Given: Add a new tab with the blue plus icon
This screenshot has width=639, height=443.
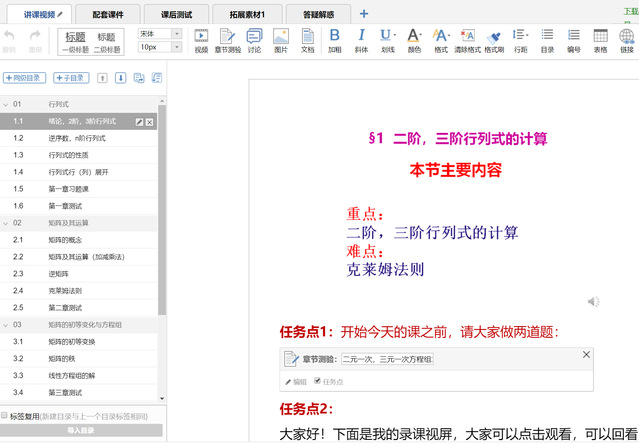Looking at the screenshot, I should (x=364, y=14).
